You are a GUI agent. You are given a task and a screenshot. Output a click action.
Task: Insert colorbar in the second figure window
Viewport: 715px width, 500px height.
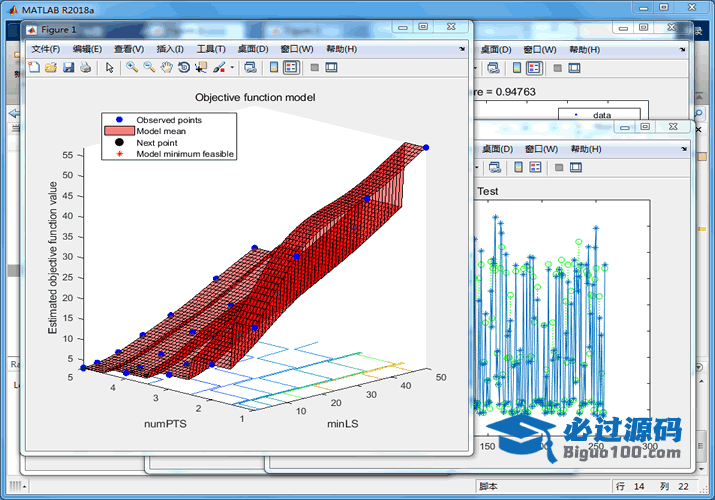click(x=517, y=68)
